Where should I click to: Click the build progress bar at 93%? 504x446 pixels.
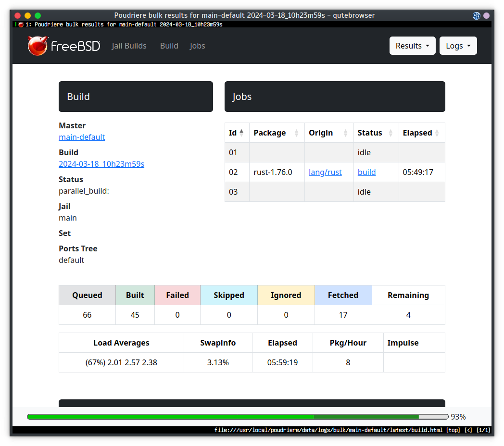(238, 417)
